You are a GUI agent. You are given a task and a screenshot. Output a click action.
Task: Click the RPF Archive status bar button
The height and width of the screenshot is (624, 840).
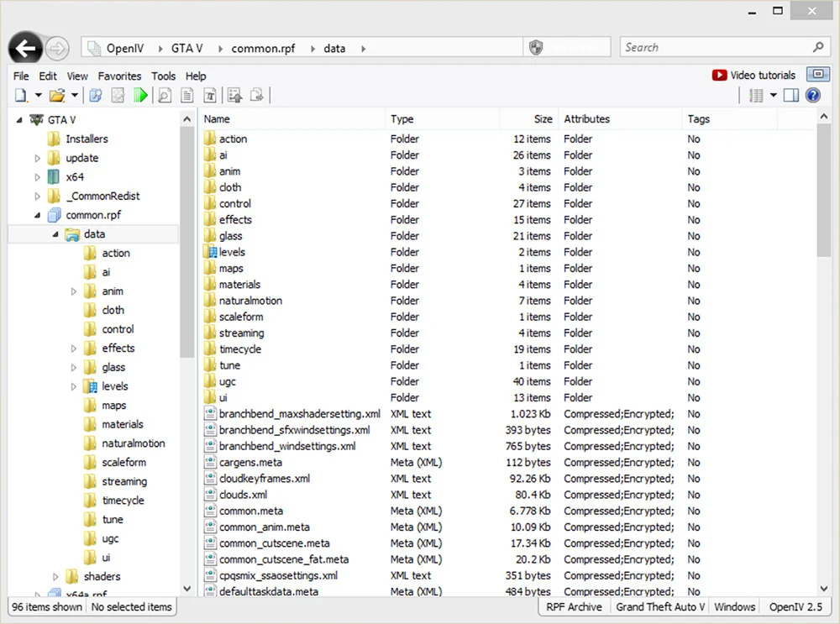tap(574, 606)
